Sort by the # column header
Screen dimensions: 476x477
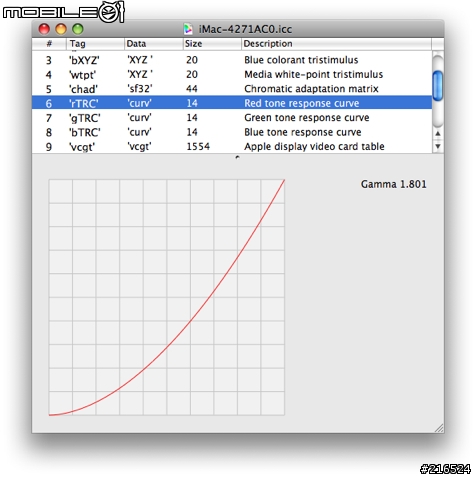(x=49, y=44)
